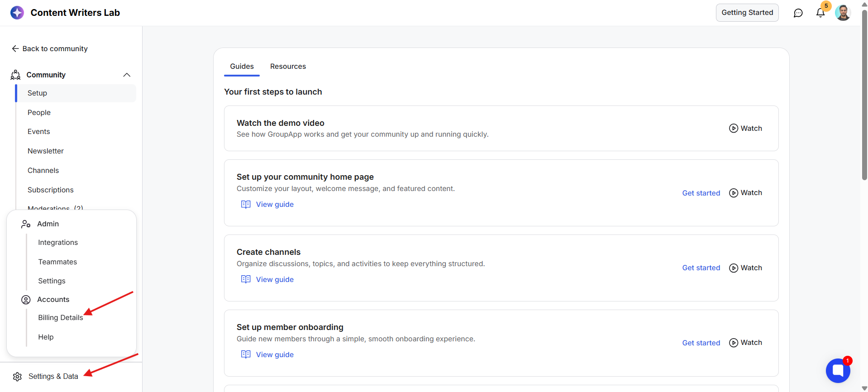Open Billing Details in the menu

pyautogui.click(x=61, y=318)
